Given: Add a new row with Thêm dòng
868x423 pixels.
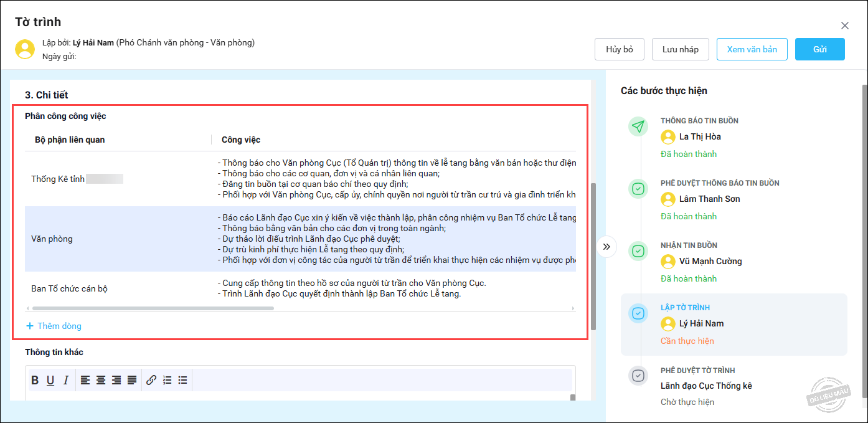Looking at the screenshot, I should point(54,326).
